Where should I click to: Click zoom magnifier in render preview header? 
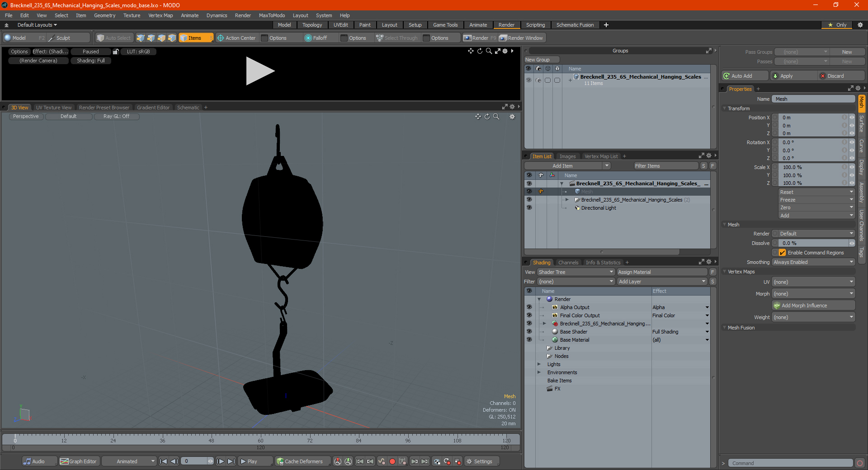pyautogui.click(x=489, y=51)
